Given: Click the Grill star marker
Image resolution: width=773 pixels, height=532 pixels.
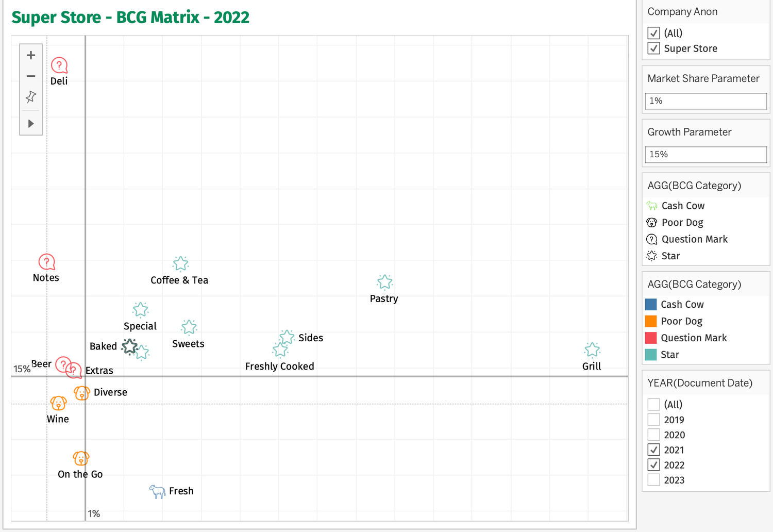Looking at the screenshot, I should (x=592, y=350).
